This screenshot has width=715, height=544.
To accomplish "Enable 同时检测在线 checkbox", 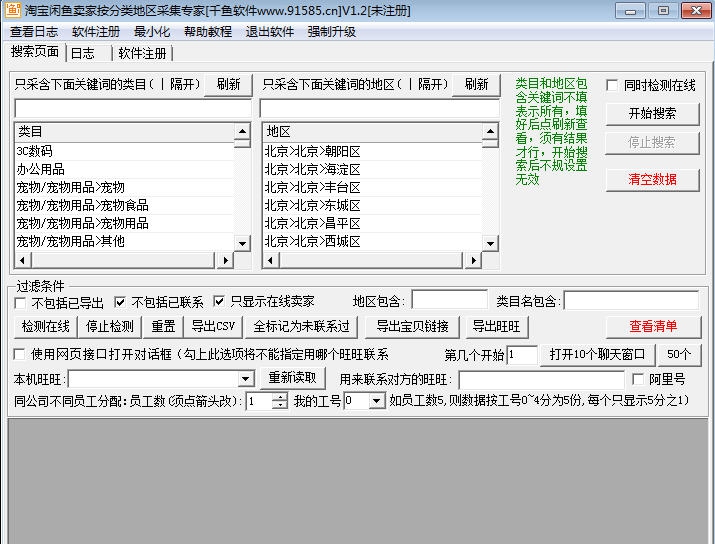I will pyautogui.click(x=612, y=85).
